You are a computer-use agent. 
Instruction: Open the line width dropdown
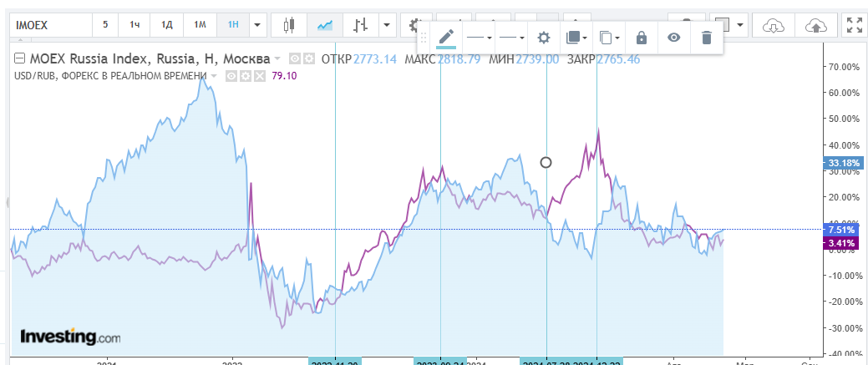pyautogui.click(x=511, y=38)
